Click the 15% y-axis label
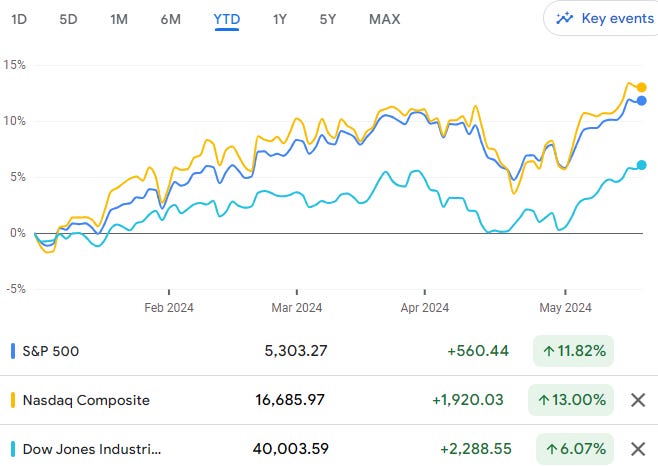Image resolution: width=658 pixels, height=466 pixels. 15,65
